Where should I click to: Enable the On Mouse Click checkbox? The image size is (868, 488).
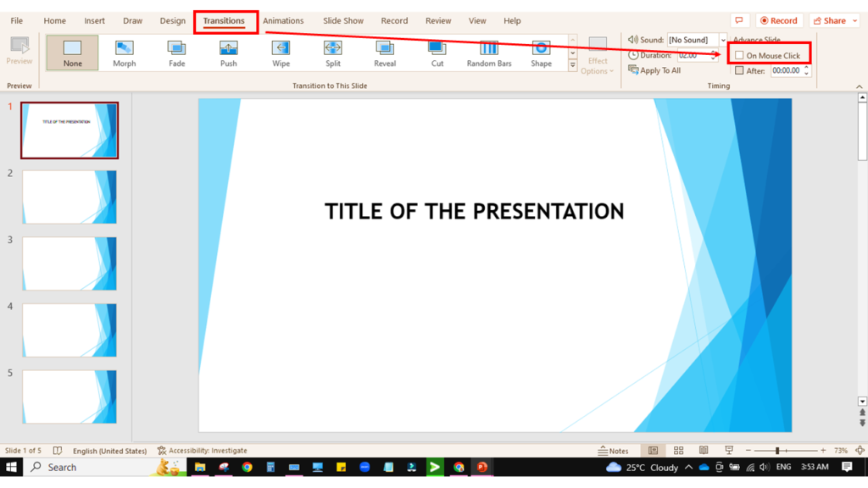click(739, 54)
